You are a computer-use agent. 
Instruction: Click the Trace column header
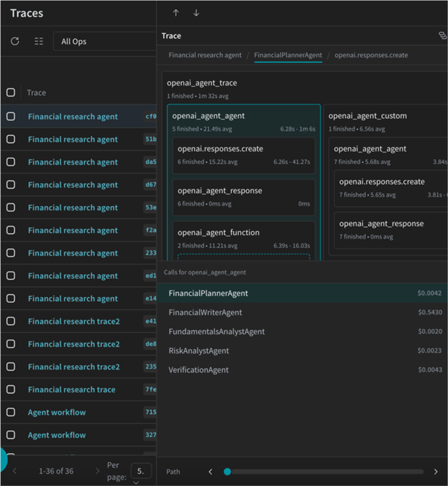pos(36,93)
